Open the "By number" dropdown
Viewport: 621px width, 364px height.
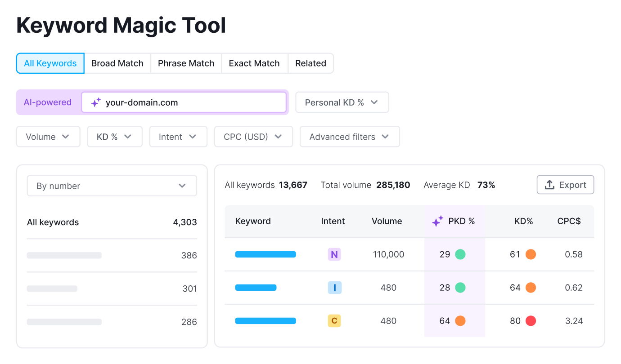tap(112, 185)
